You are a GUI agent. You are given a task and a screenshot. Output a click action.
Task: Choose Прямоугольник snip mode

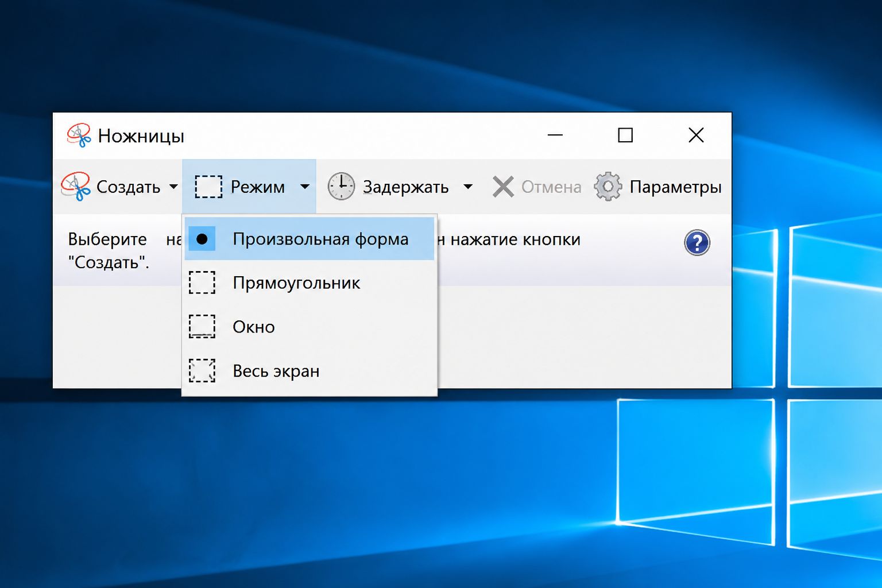point(310,283)
